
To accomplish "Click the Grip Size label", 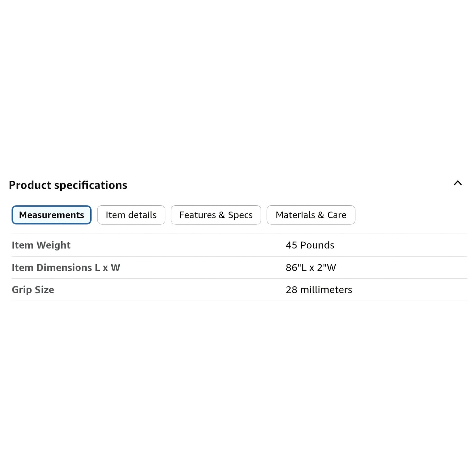I will click(33, 290).
